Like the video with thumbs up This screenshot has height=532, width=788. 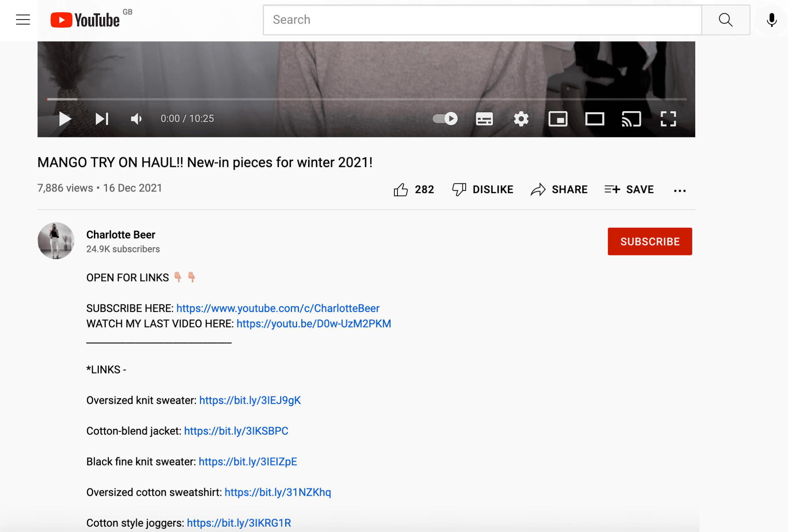tap(401, 189)
